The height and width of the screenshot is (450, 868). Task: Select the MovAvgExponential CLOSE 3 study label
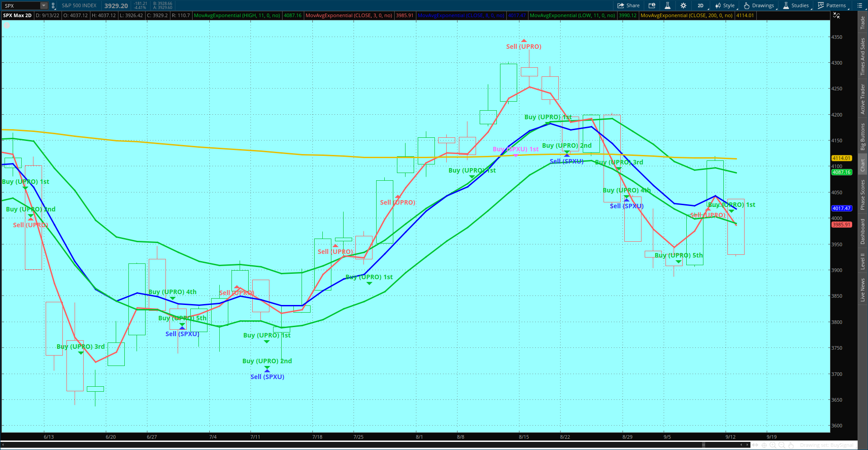[349, 15]
